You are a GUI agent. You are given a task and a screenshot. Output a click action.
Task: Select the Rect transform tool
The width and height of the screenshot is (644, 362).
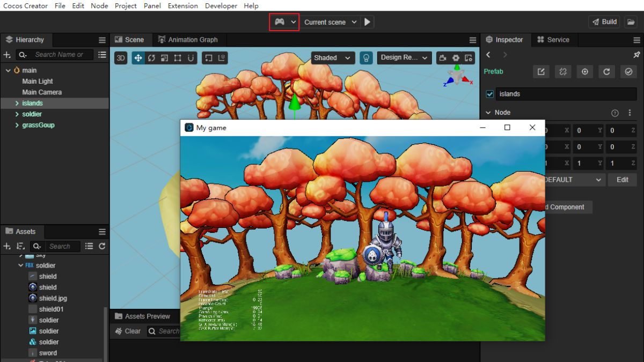click(178, 58)
